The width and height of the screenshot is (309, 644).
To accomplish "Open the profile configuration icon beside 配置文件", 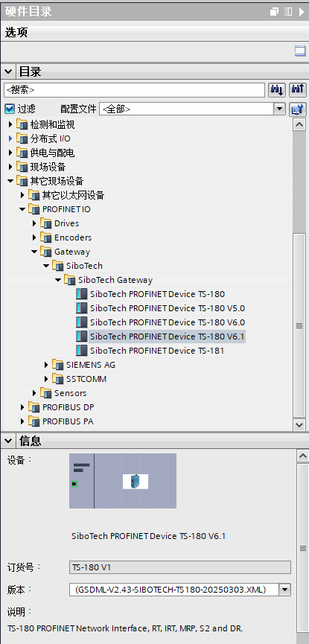I will coord(298,109).
